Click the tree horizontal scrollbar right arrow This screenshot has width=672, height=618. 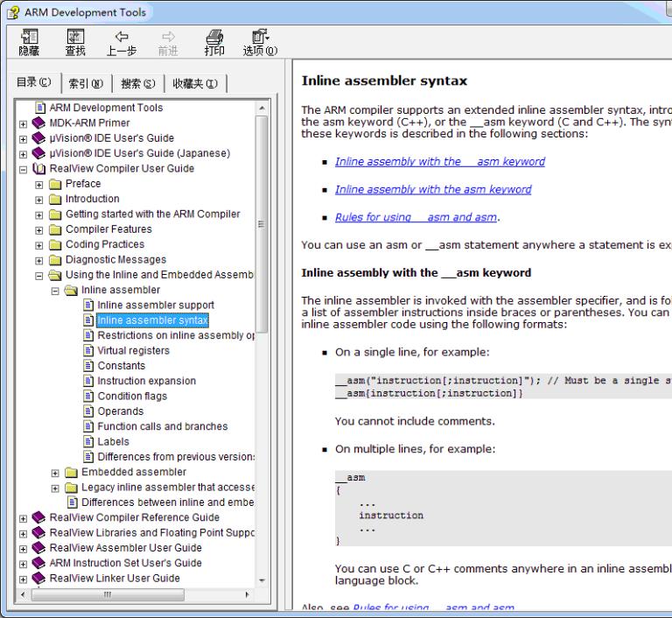tap(248, 594)
